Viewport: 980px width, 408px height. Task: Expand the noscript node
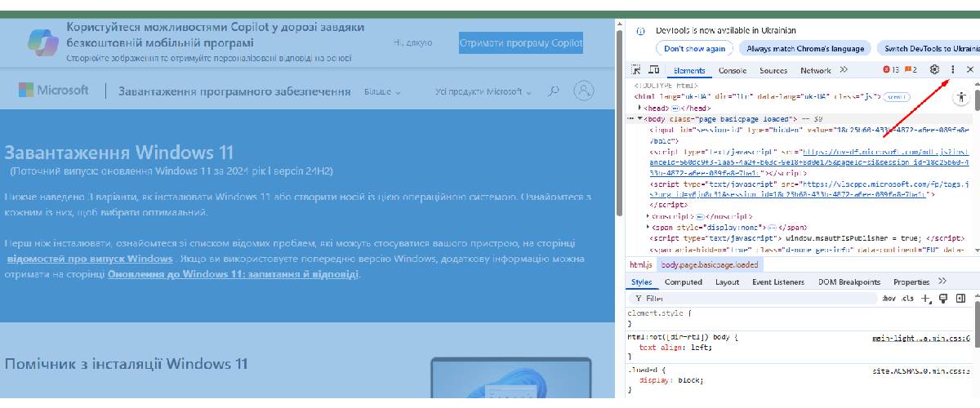(x=648, y=215)
